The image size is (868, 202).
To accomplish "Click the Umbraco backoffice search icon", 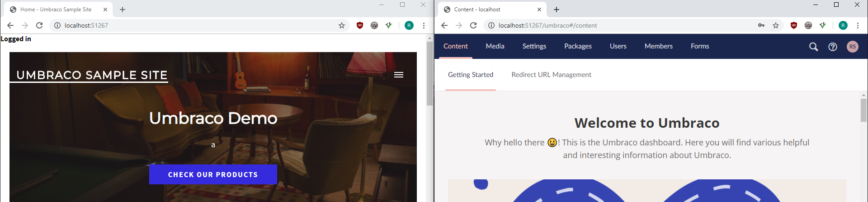I will (813, 47).
